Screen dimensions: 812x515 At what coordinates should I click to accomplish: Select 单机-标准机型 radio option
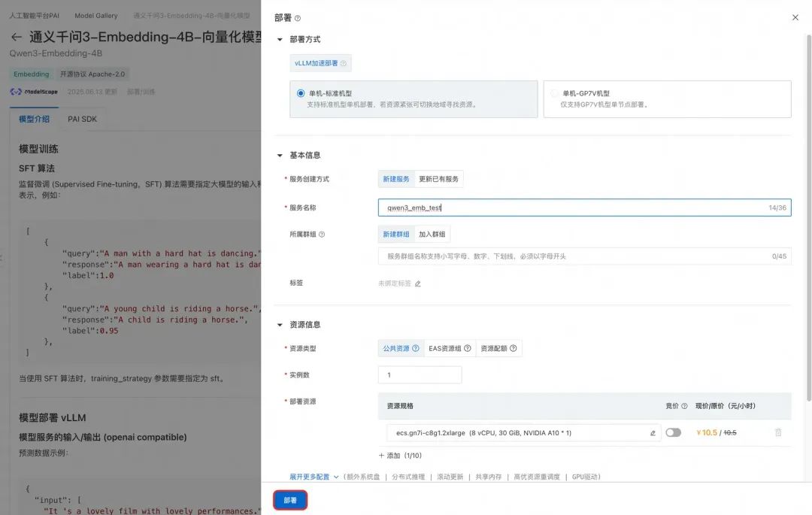point(301,93)
